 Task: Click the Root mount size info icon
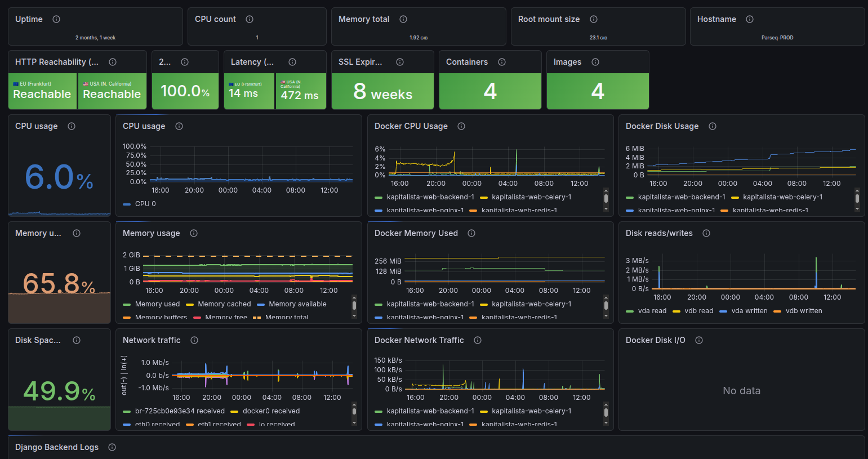coord(594,19)
